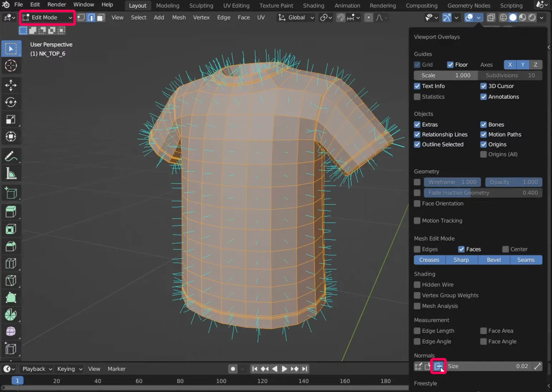Open the snapping options dropdown

click(x=354, y=18)
